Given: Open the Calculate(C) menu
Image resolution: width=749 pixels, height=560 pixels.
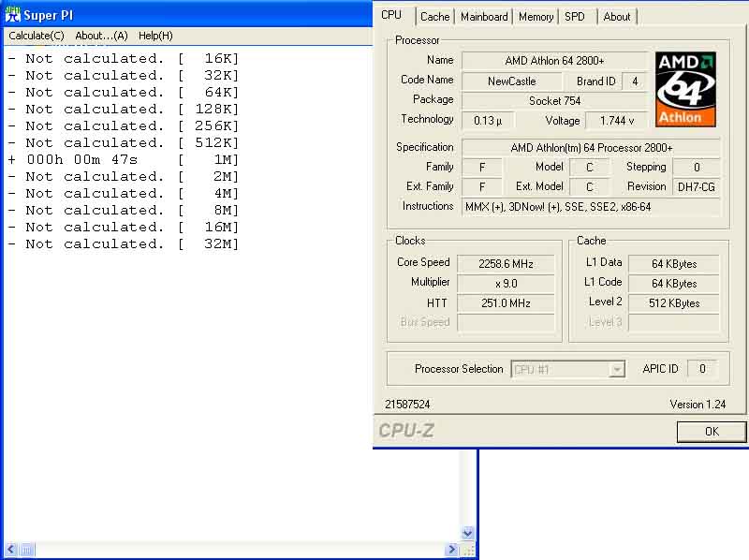Looking at the screenshot, I should [x=37, y=36].
